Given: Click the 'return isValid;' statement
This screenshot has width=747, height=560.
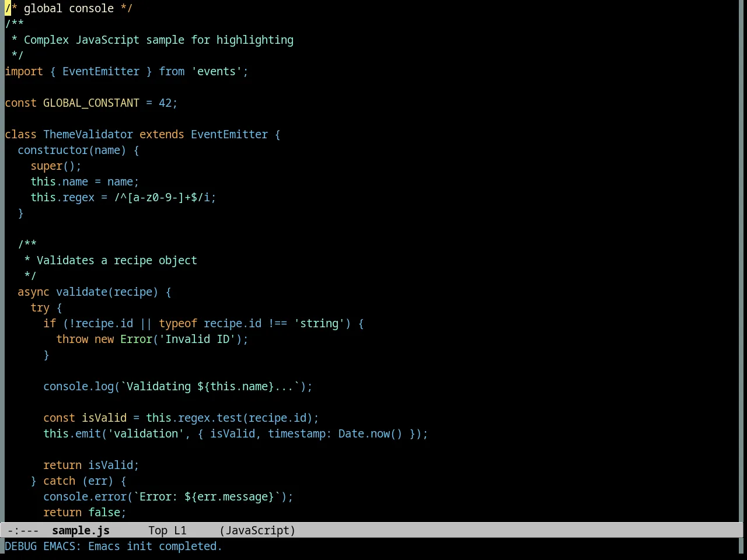Looking at the screenshot, I should (x=91, y=465).
